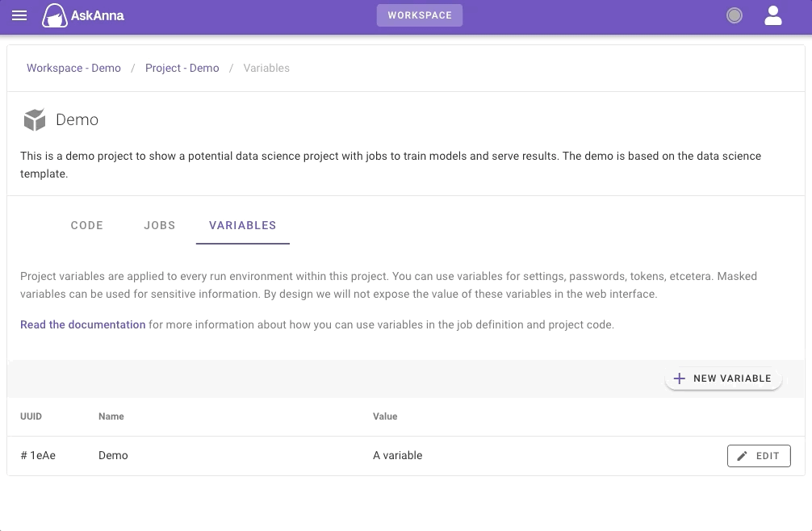The image size is (812, 531).
Task: Navigate to Project - Demo breadcrumb
Action: click(182, 68)
